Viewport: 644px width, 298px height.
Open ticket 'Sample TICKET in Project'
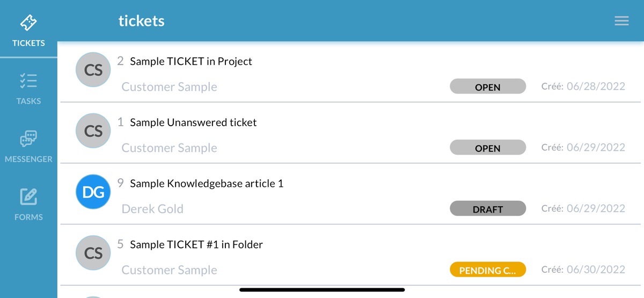coord(191,61)
